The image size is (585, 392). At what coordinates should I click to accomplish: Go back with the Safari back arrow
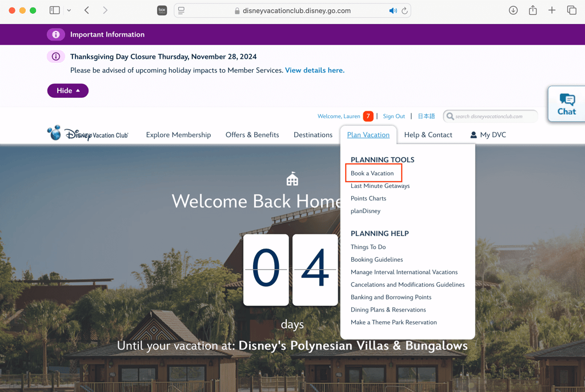coord(87,10)
